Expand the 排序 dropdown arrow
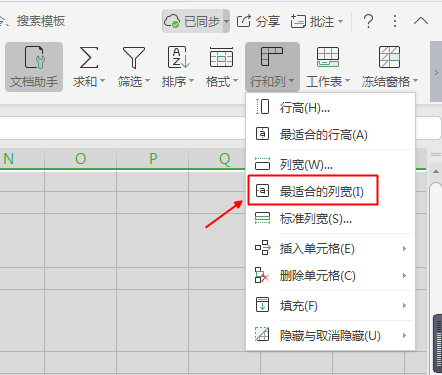442x375 pixels. (191, 81)
